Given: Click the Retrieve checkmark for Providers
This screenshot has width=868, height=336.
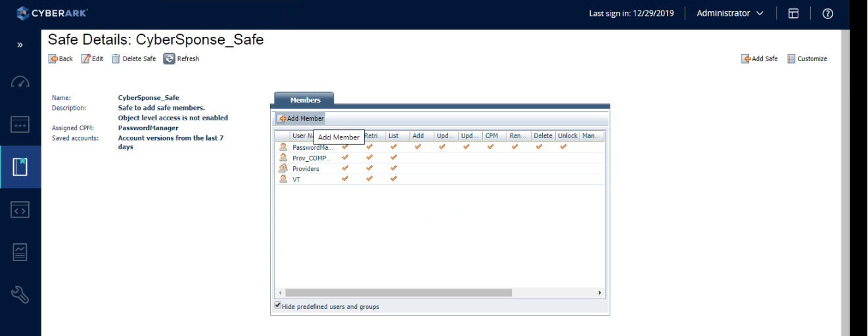Looking at the screenshot, I should click(369, 168).
